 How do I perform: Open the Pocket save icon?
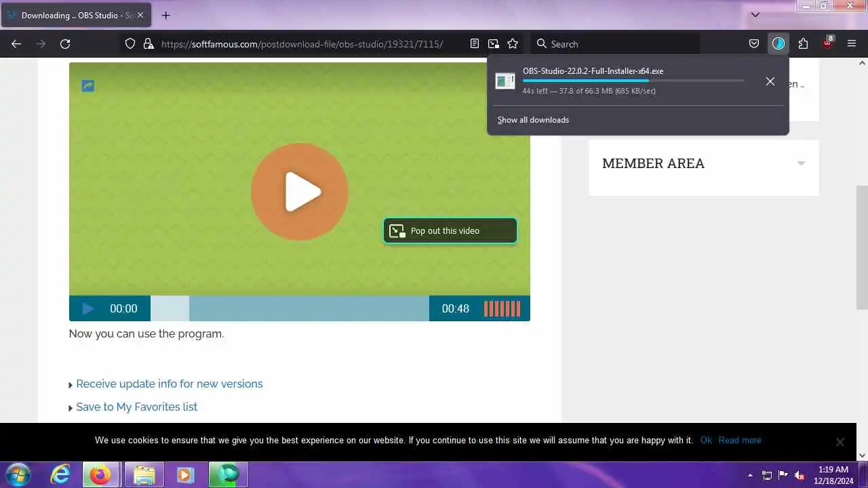(753, 43)
